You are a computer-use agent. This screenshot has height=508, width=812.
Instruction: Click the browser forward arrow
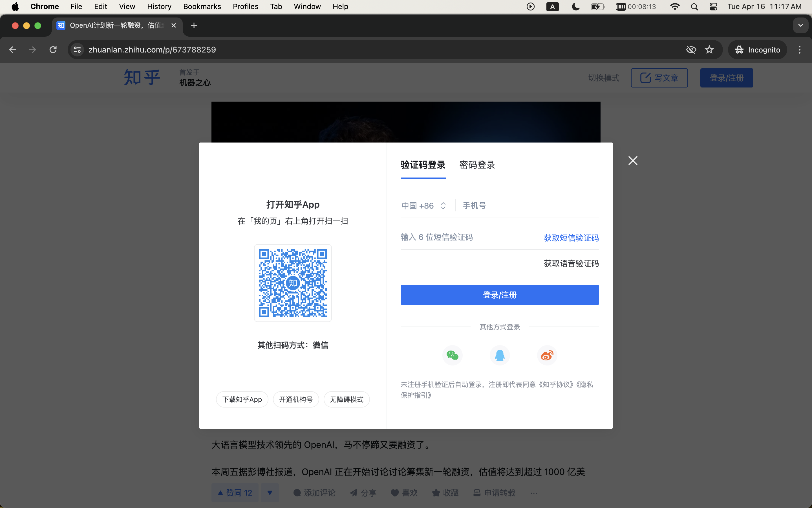point(32,50)
